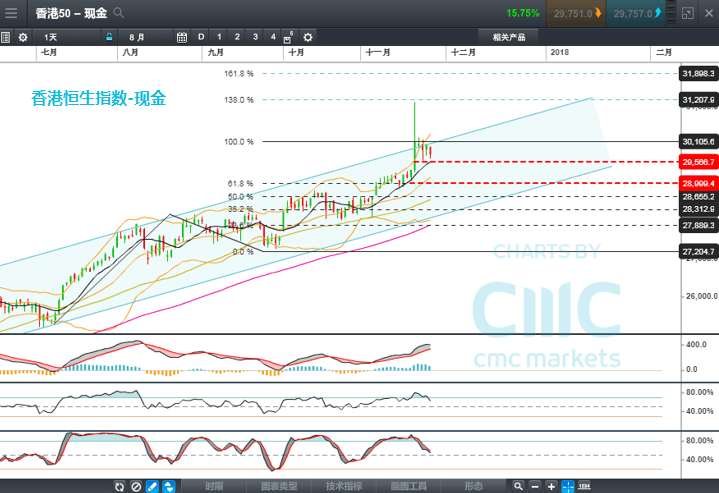
Task: Select chart preset 4
Action: (x=273, y=37)
